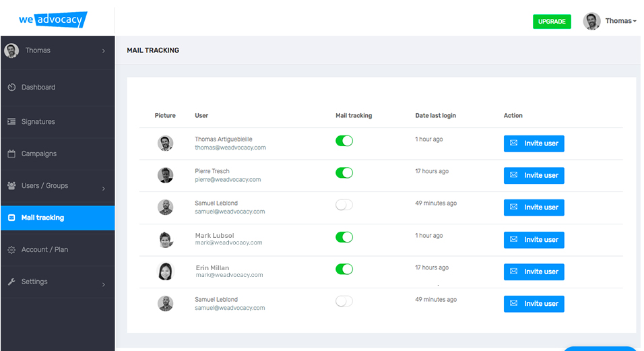
Task: Click the name Erin Millan
Action: point(212,267)
